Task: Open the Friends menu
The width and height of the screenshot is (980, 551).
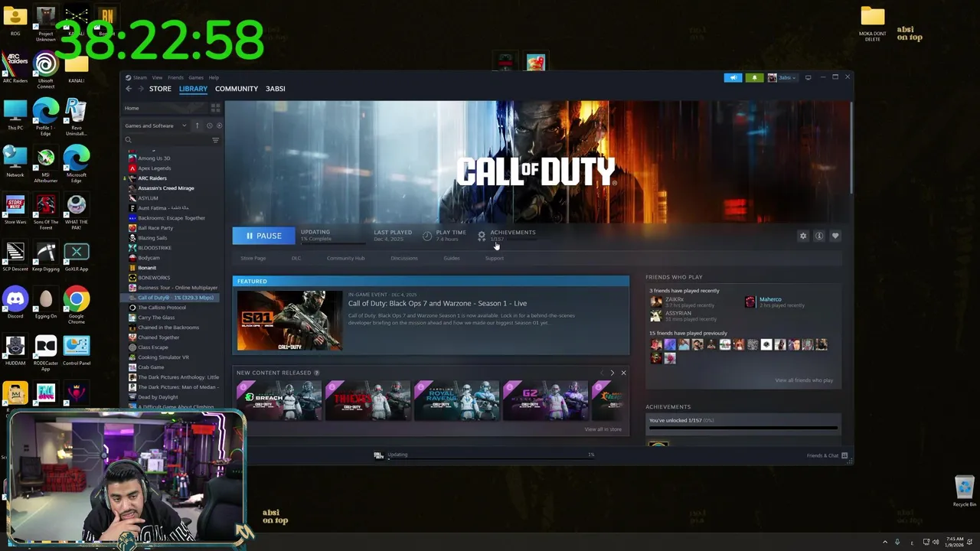Action: [x=175, y=77]
